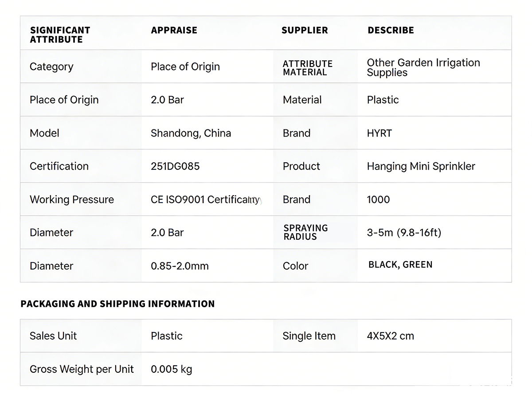
Task: Click the 3-5m (9.8-16ft) value
Action: [404, 232]
